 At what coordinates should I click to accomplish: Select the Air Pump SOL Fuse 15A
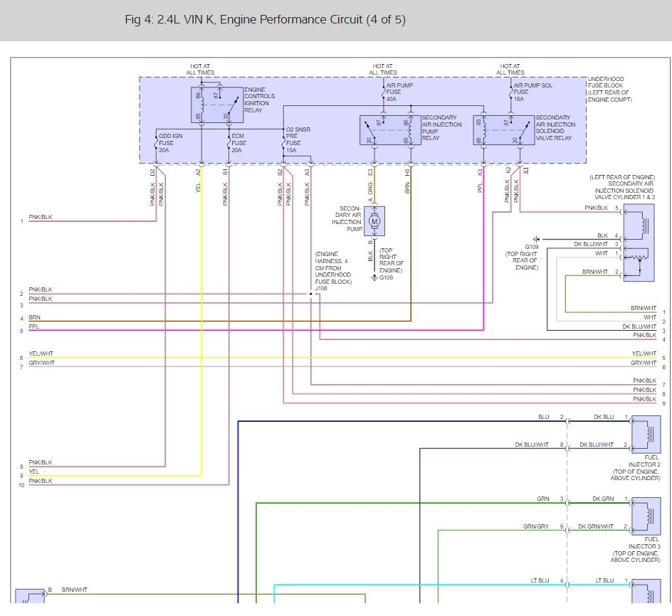click(511, 92)
